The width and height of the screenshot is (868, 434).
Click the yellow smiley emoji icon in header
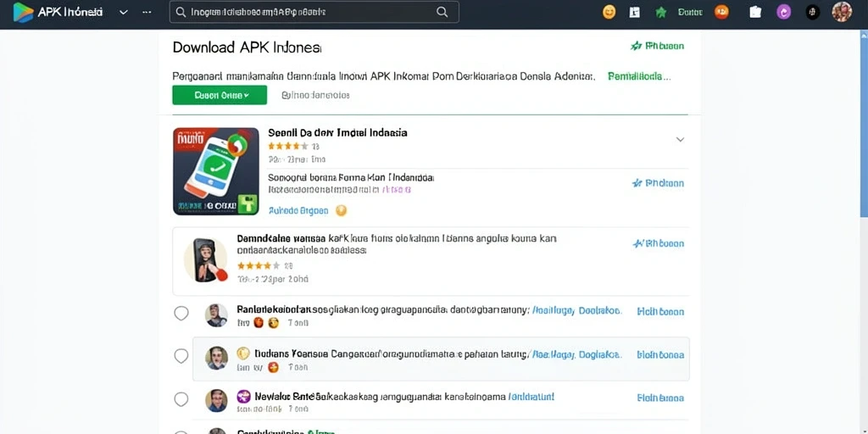point(609,12)
